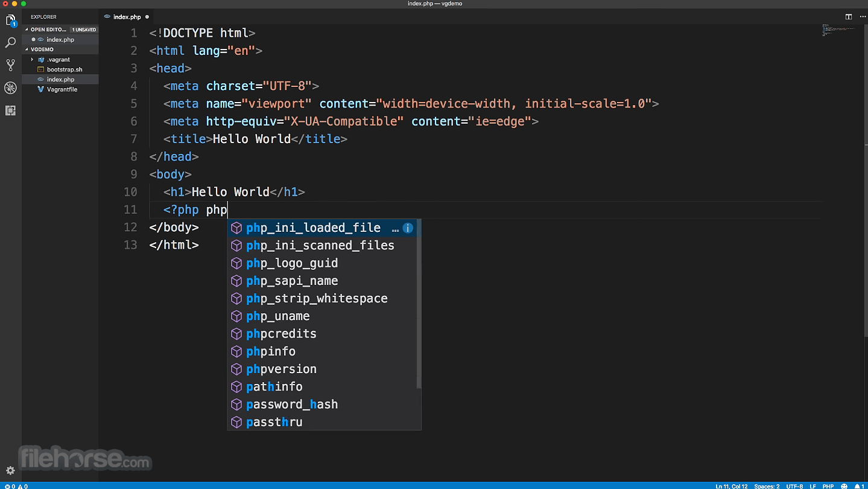The image size is (868, 489).
Task: Click the EXPLORER panel title
Action: pos(43,17)
